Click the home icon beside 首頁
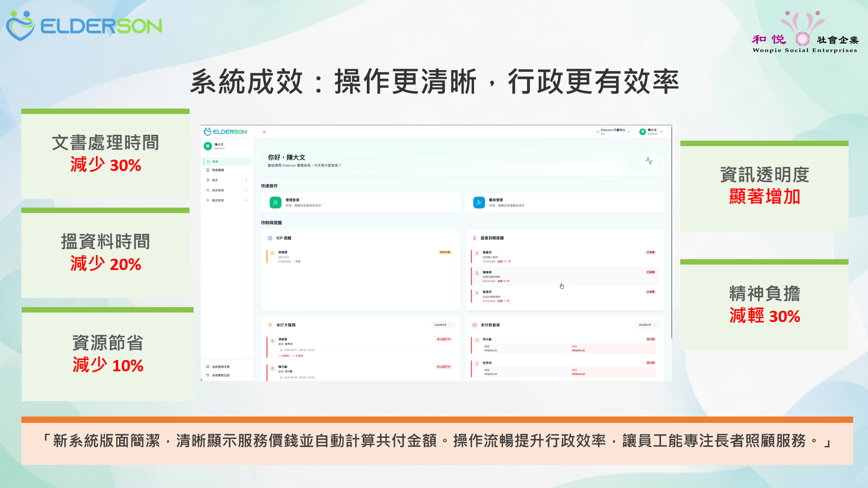 [x=208, y=161]
